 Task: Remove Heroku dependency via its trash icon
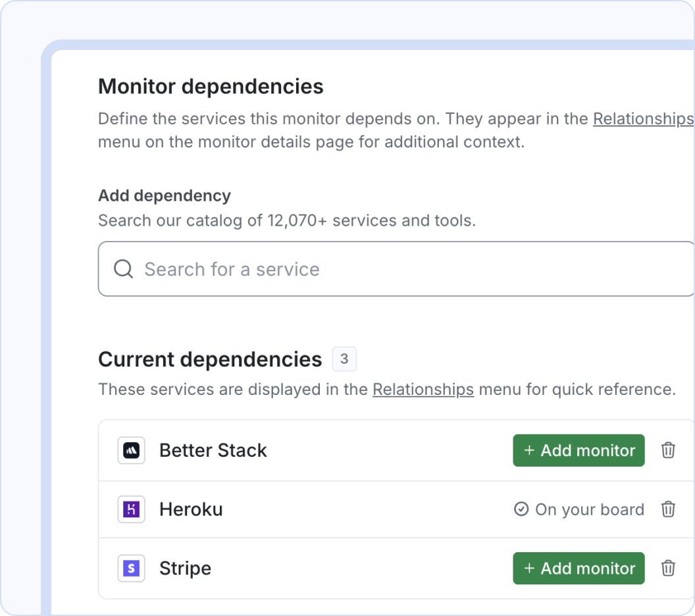[668, 509]
